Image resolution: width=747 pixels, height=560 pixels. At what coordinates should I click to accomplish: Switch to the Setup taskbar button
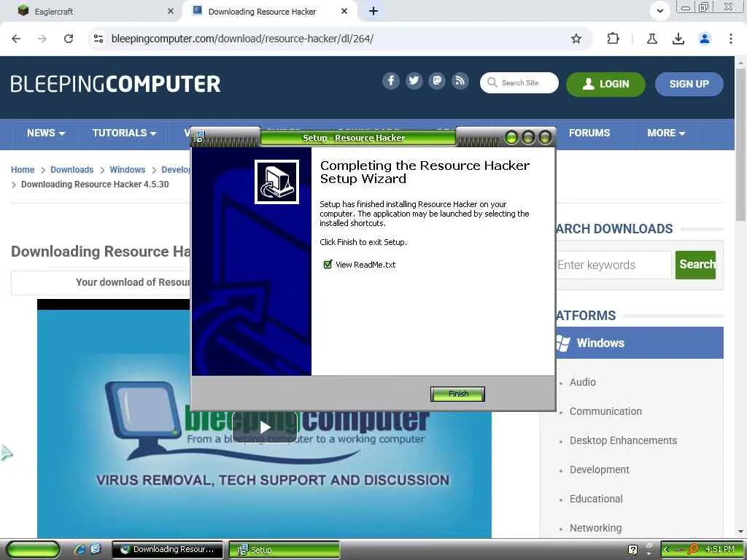click(284, 550)
